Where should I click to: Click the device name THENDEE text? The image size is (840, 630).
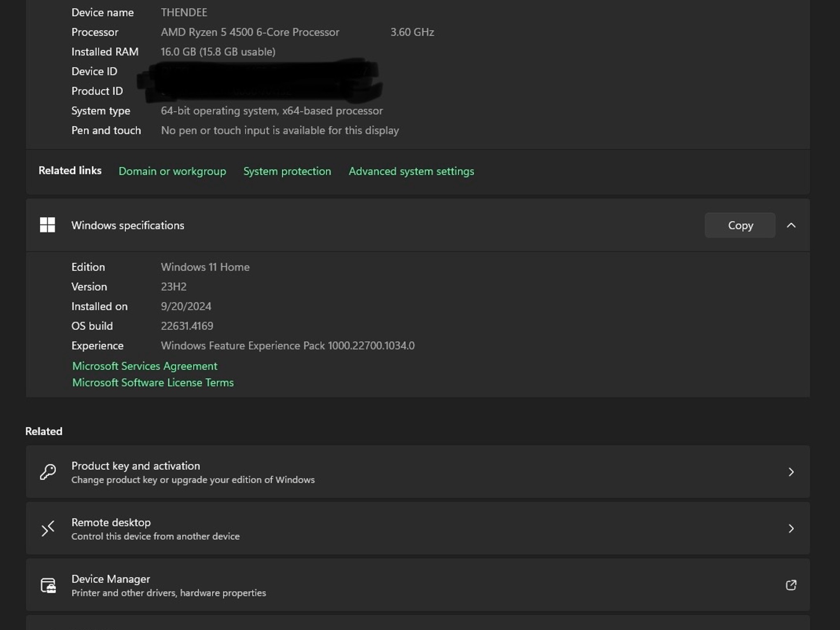184,12
